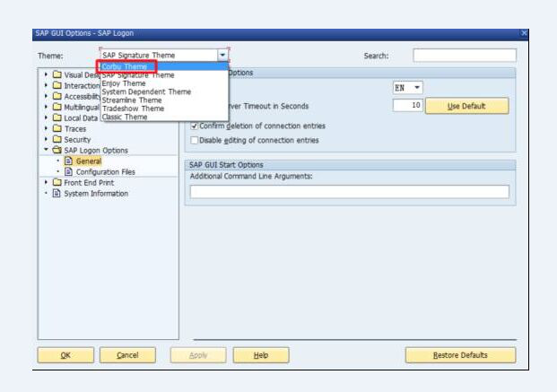Pick Enjoy Theme option
The height and width of the screenshot is (392, 557).
point(164,83)
